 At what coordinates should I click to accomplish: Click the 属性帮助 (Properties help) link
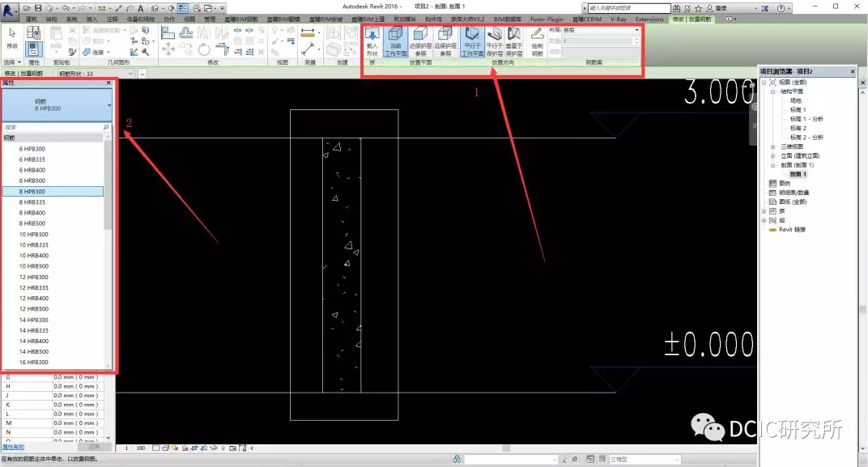[x=13, y=447]
